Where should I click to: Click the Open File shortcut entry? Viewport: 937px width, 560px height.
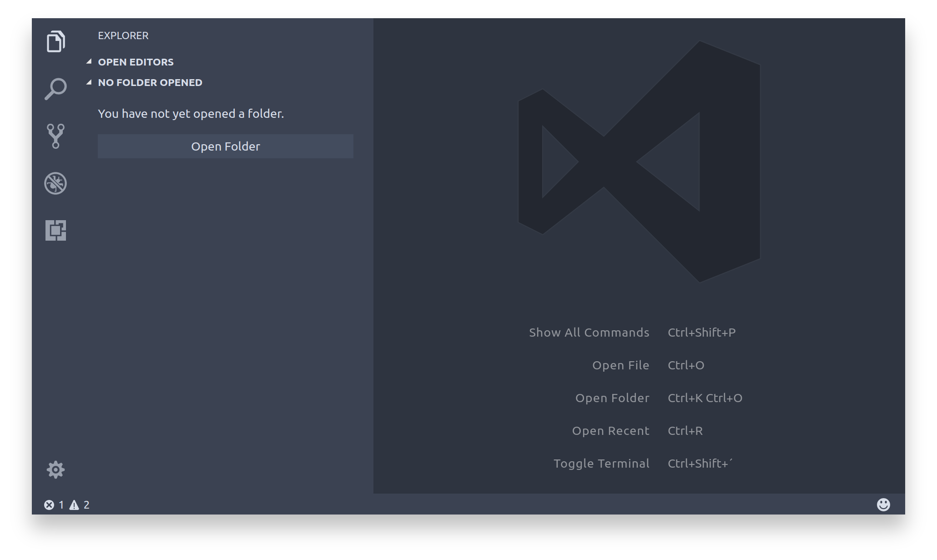pyautogui.click(x=620, y=365)
